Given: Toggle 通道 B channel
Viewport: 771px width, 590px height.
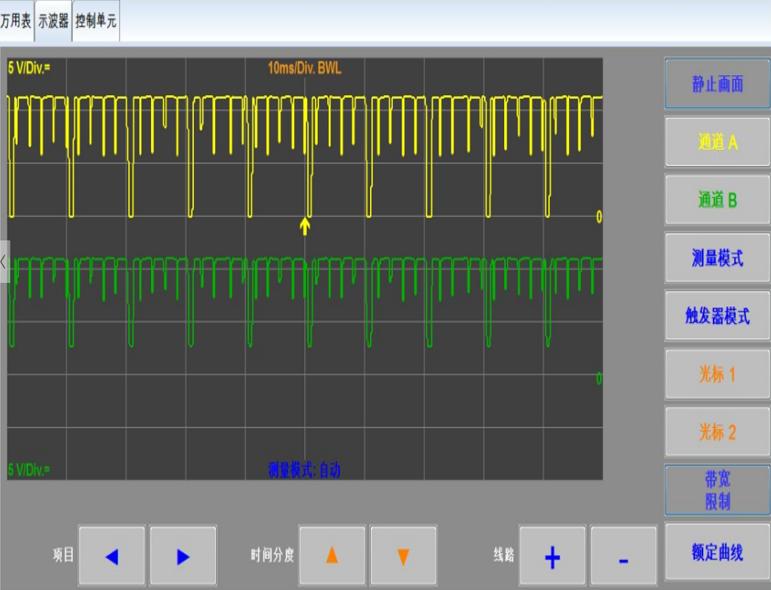Looking at the screenshot, I should (x=717, y=200).
